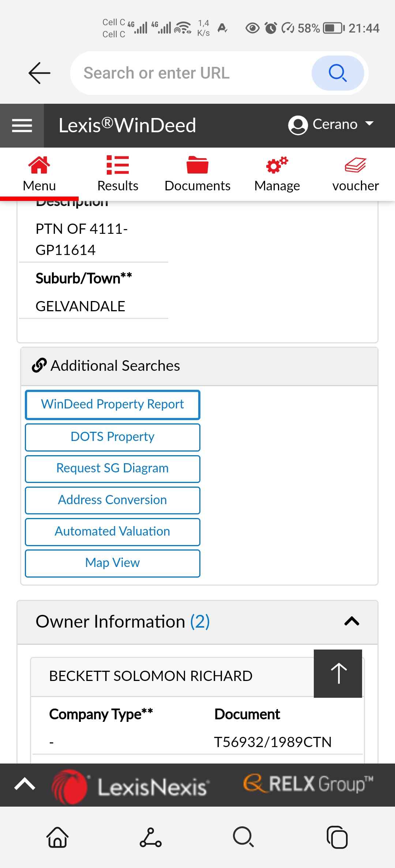Open the hamburger navigation menu
The width and height of the screenshot is (395, 868).
click(22, 126)
